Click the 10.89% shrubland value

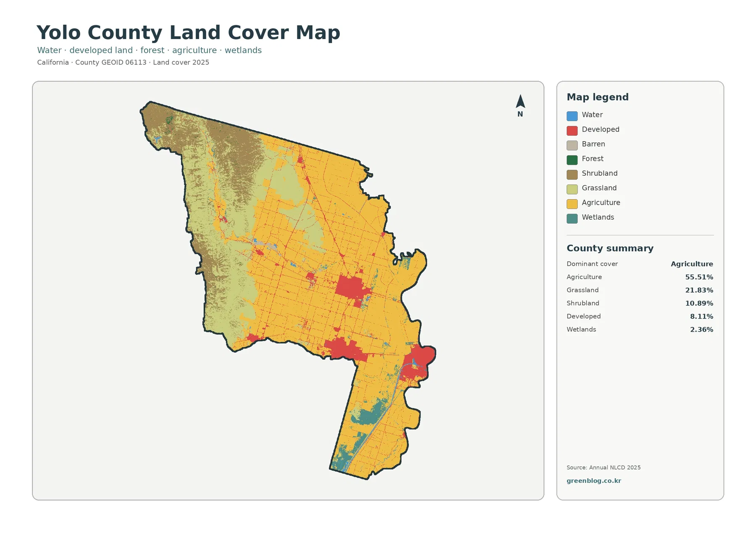pos(699,303)
